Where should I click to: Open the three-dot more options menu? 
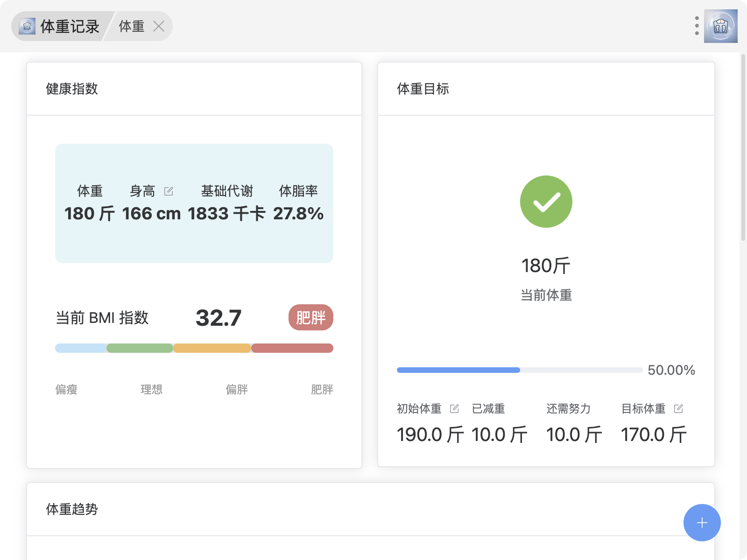697,26
